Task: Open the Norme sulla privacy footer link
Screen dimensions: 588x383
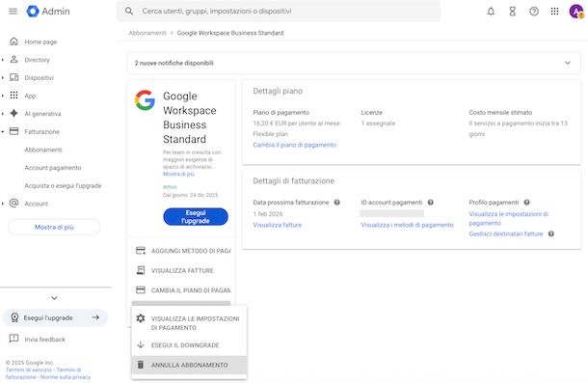Action: coord(66,377)
